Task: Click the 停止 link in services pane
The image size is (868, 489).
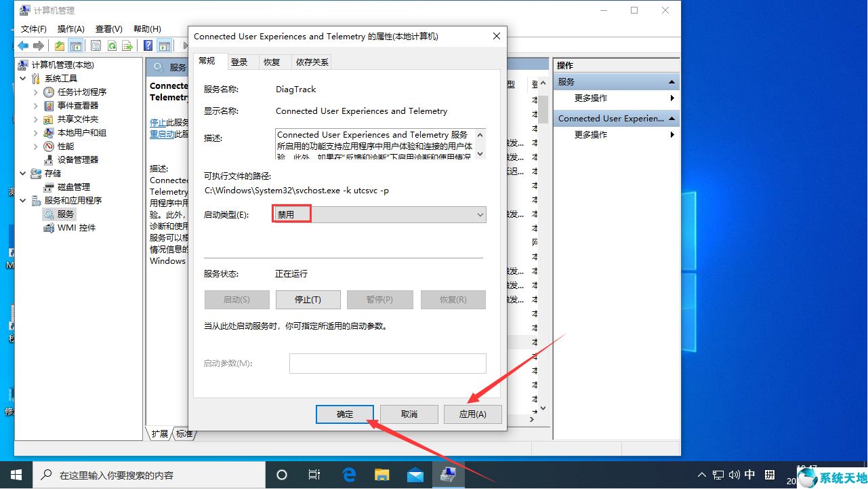Action: click(x=158, y=122)
